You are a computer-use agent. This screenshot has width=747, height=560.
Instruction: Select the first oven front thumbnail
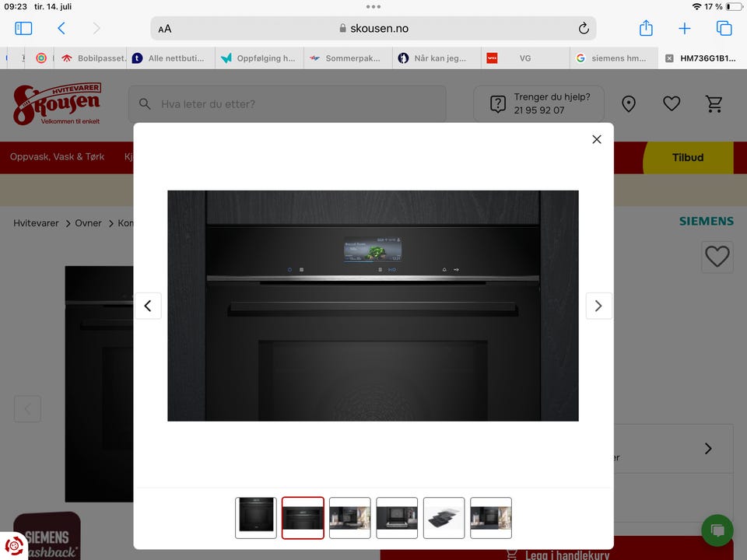pos(256,518)
